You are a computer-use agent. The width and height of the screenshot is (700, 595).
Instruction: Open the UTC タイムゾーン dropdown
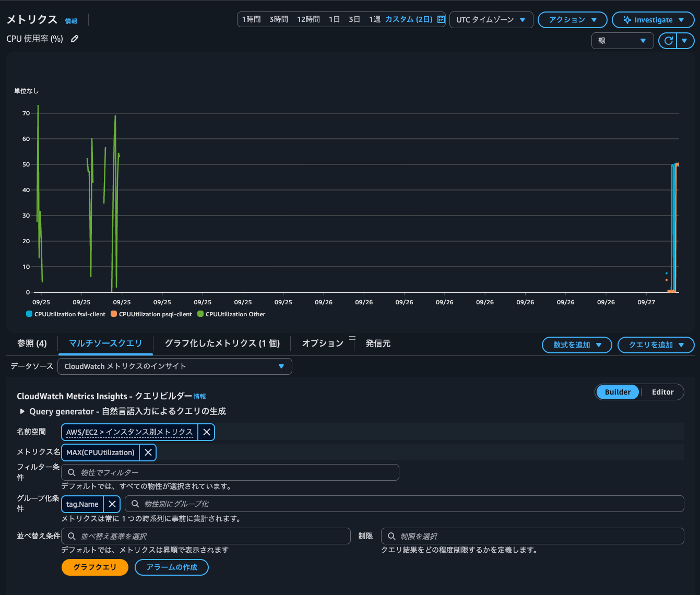[x=491, y=20]
